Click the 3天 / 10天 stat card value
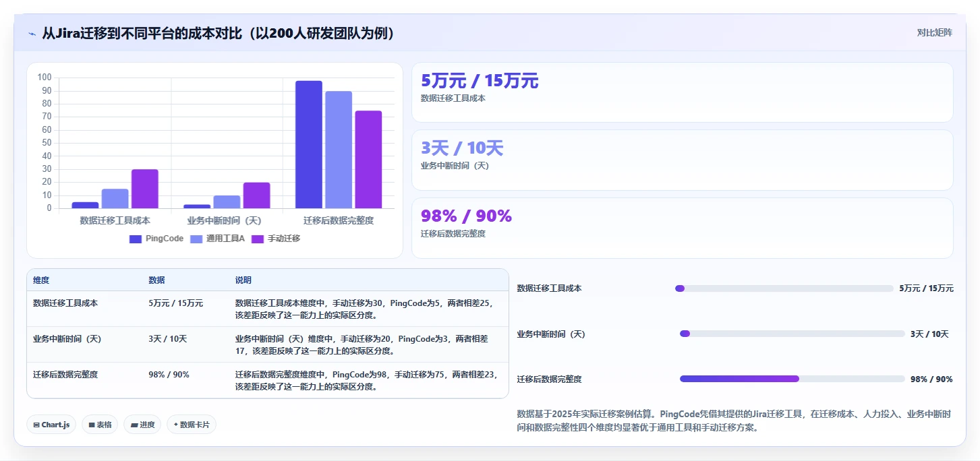Screen dimensions: 980x461 462,148
